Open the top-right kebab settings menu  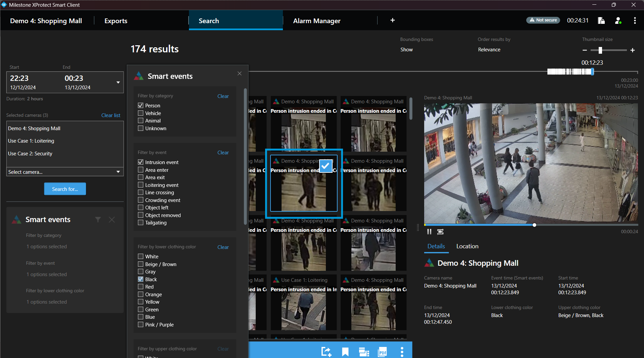coord(635,20)
